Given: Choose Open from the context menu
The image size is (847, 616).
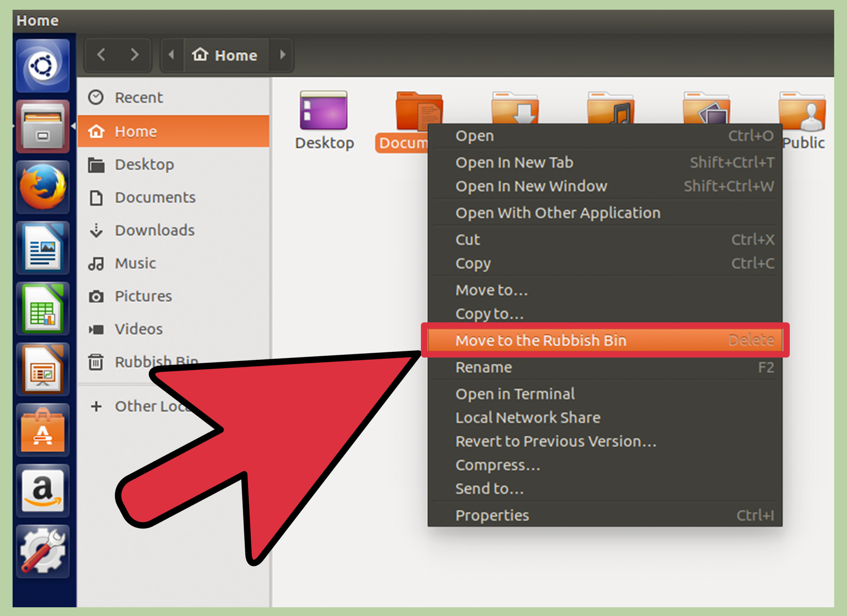Looking at the screenshot, I should pos(605,136).
